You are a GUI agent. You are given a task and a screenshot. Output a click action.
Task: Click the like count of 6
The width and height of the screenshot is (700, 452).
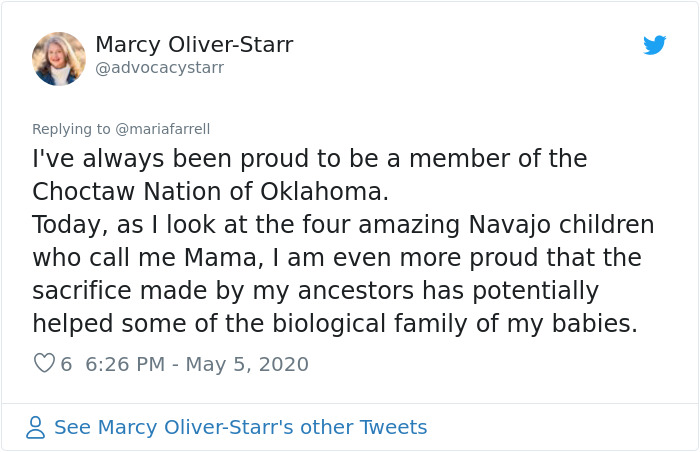click(x=66, y=364)
